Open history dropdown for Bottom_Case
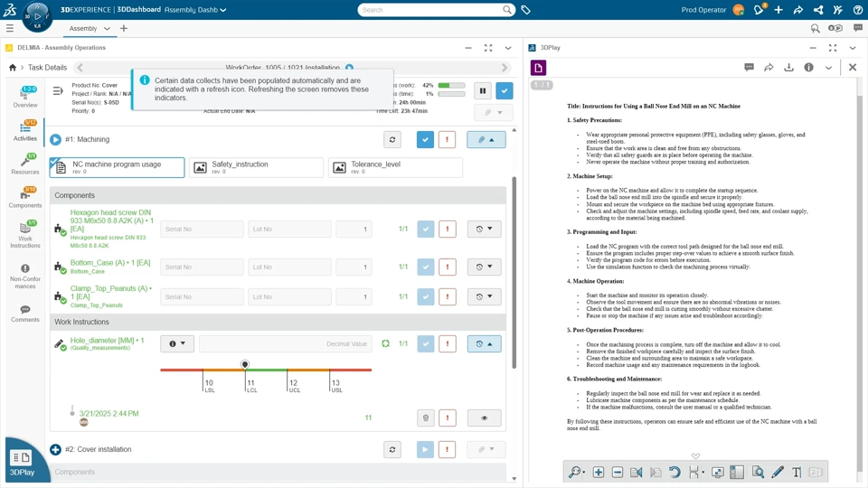Viewport: 868px width, 488px height. click(x=485, y=267)
